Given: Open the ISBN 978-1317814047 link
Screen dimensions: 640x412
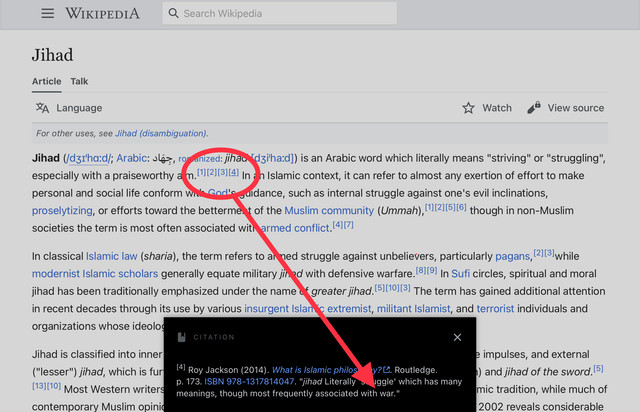Looking at the screenshot, I should 249,382.
